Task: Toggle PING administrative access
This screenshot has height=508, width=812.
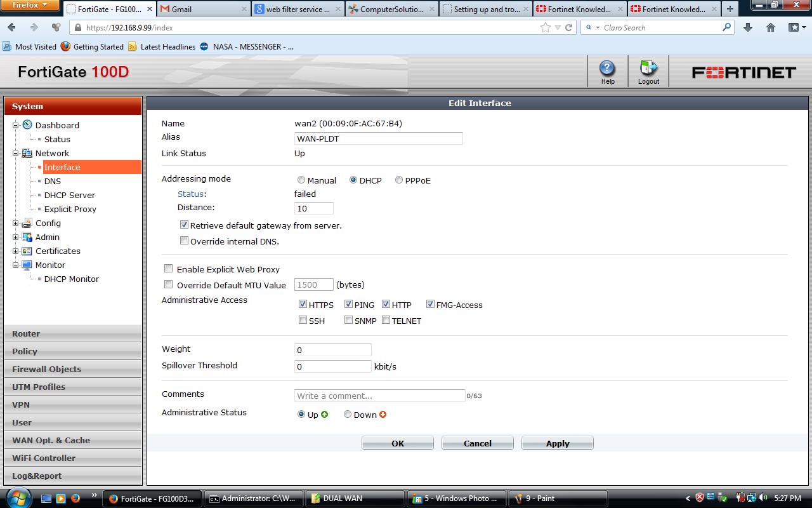Action: 348,304
